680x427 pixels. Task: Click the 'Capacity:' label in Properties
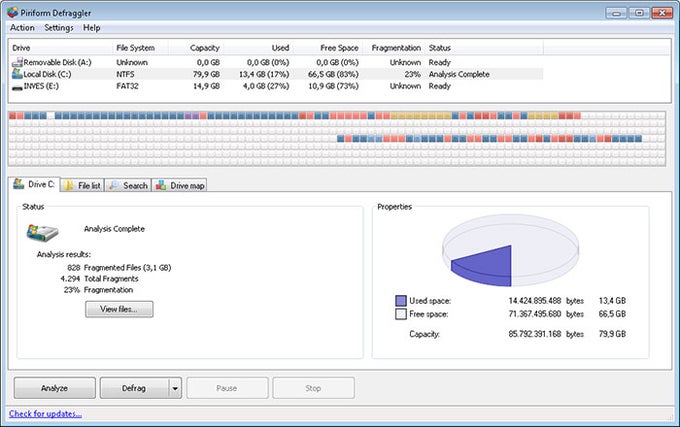click(x=424, y=334)
